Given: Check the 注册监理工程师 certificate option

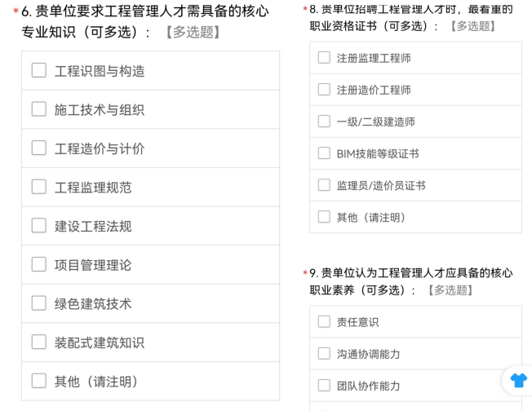Looking at the screenshot, I should click(324, 58).
